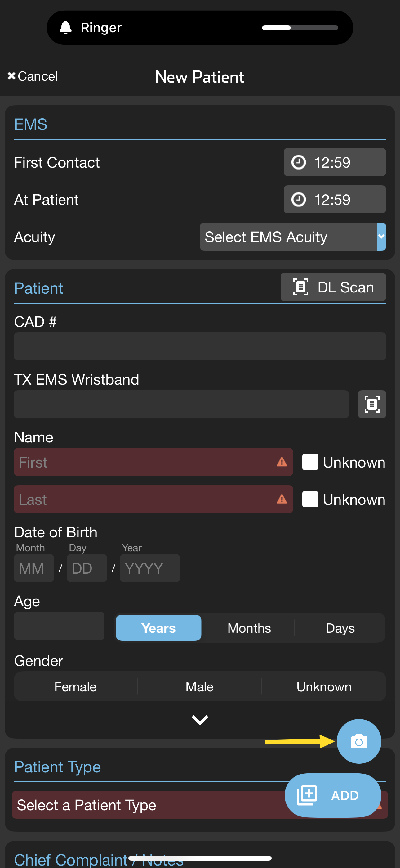Select Female gender option
This screenshot has height=868, width=400.
point(75,687)
